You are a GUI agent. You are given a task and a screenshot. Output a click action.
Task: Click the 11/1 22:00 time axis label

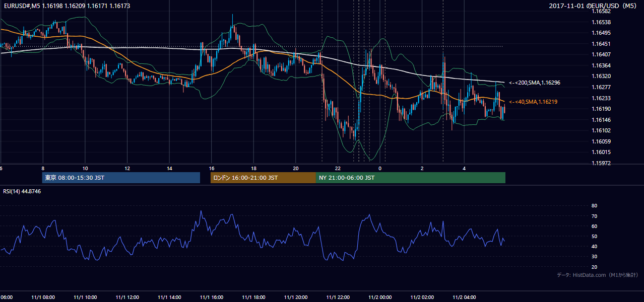(x=338, y=297)
